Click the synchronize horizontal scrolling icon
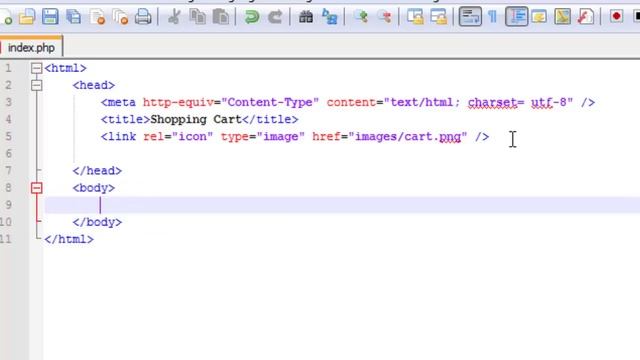640x360 pixels. (439, 17)
